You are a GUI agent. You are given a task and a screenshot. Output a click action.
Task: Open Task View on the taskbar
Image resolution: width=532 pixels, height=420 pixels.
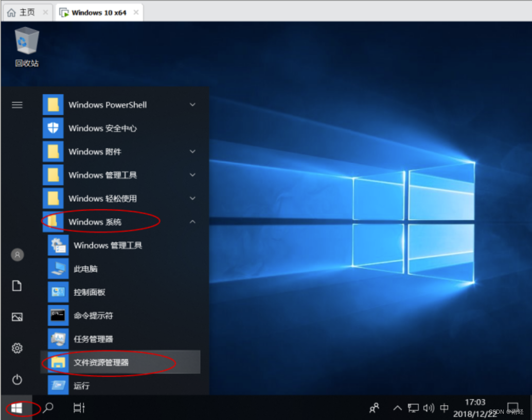point(79,408)
